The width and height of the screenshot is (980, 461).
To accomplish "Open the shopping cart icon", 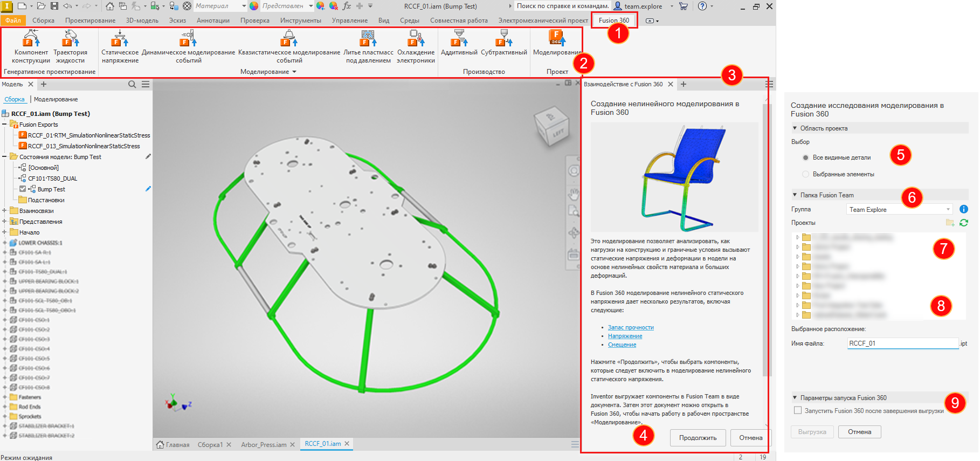I will [684, 6].
